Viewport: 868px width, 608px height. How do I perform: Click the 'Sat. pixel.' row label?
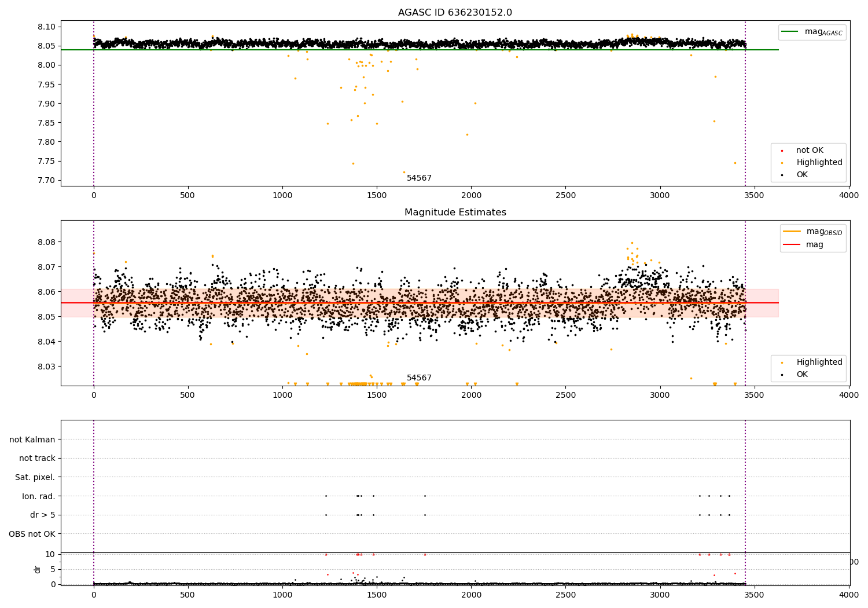35,477
